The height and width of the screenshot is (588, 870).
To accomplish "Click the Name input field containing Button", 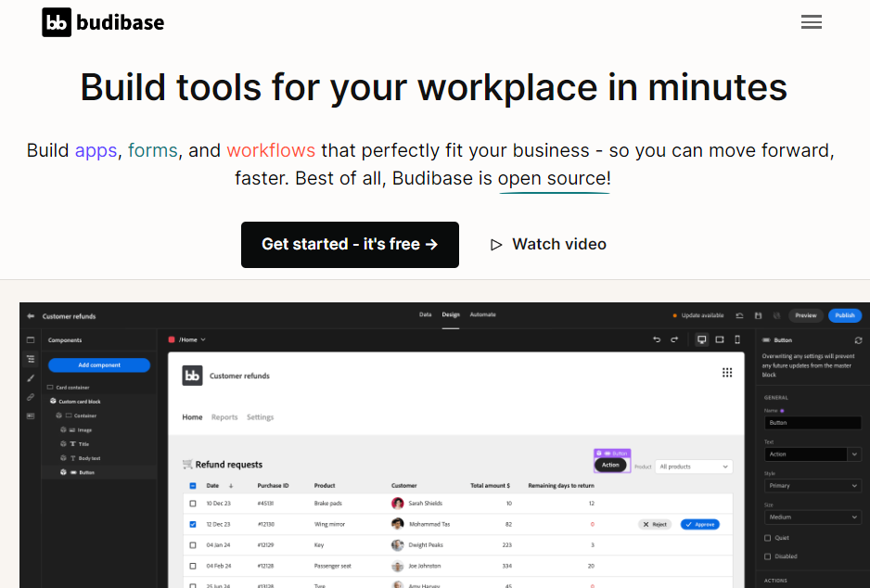I will 812,423.
